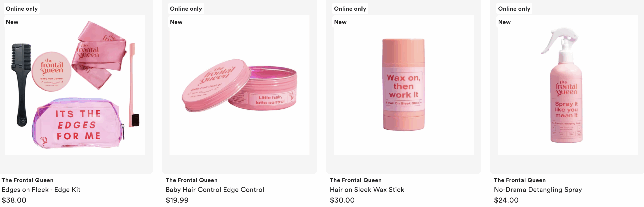The image size is (644, 207).
Task: Click the No-Drama Detangling Spray title
Action: click(x=538, y=190)
